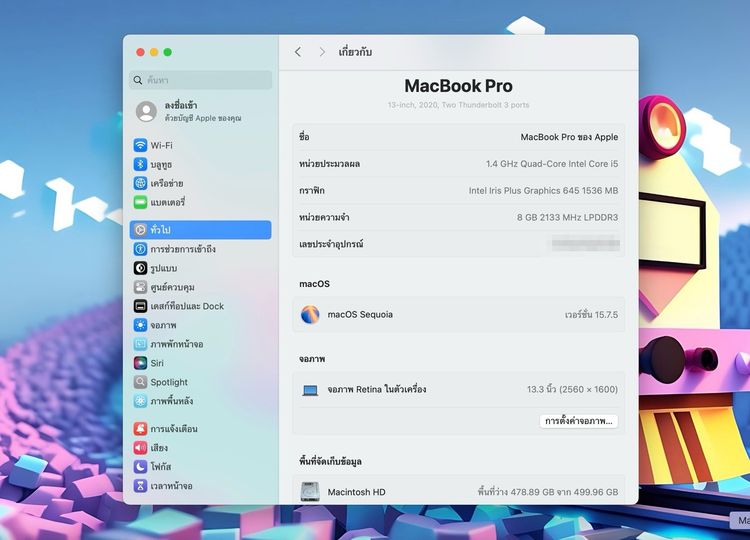Image resolution: width=750 pixels, height=540 pixels.
Task: Open Displays (จอภาพ) sidebar icon
Action: tap(140, 325)
